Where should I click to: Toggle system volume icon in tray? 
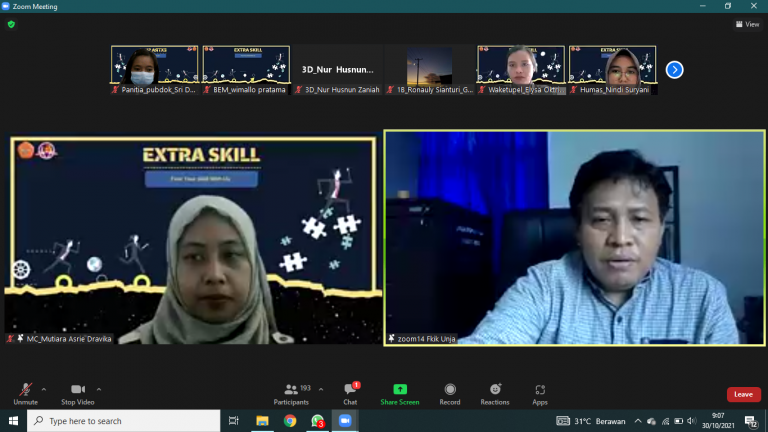click(x=692, y=421)
